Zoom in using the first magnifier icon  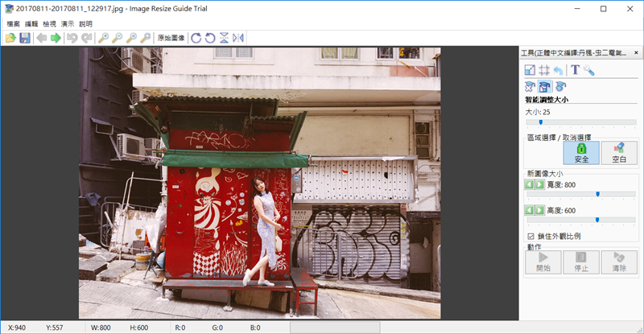tap(103, 38)
